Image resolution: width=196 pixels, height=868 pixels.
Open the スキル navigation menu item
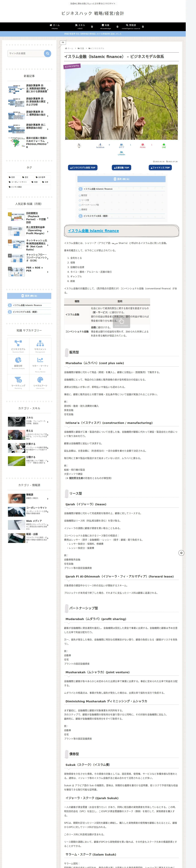coord(80,27)
